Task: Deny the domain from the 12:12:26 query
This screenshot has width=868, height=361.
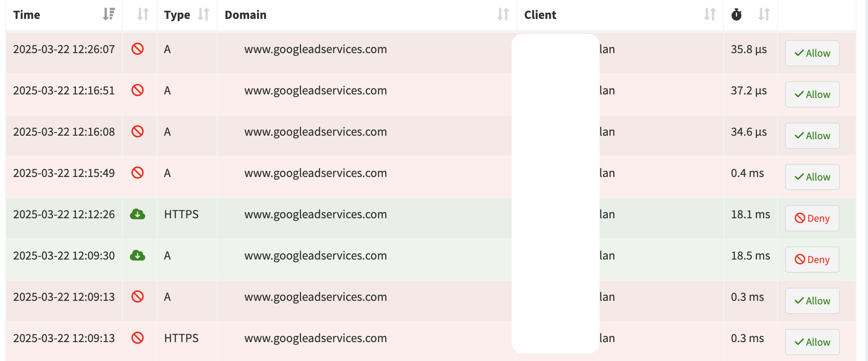Action: (x=812, y=218)
